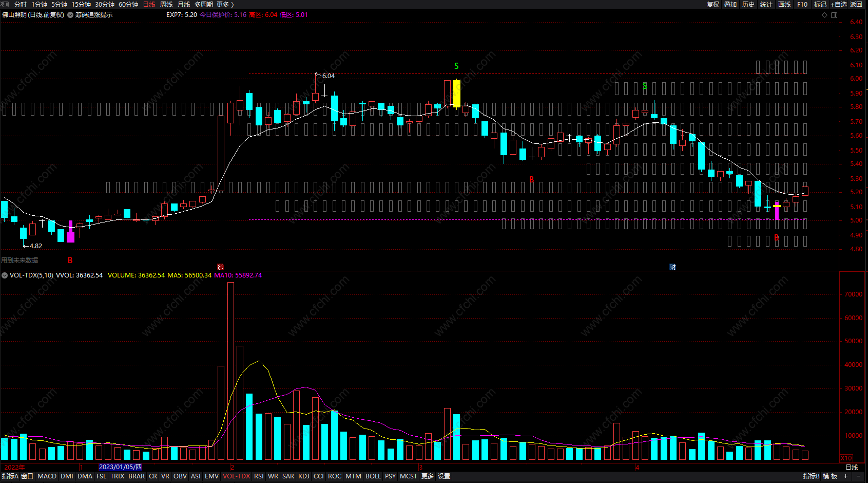Click the diamond marker icon above the price axis
The width and height of the screenshot is (868, 483).
coord(825,15)
